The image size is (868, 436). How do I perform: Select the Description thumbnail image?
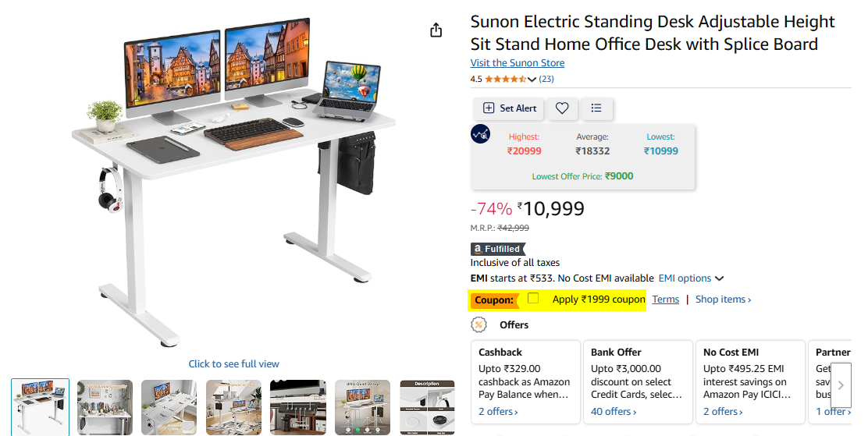tap(427, 407)
